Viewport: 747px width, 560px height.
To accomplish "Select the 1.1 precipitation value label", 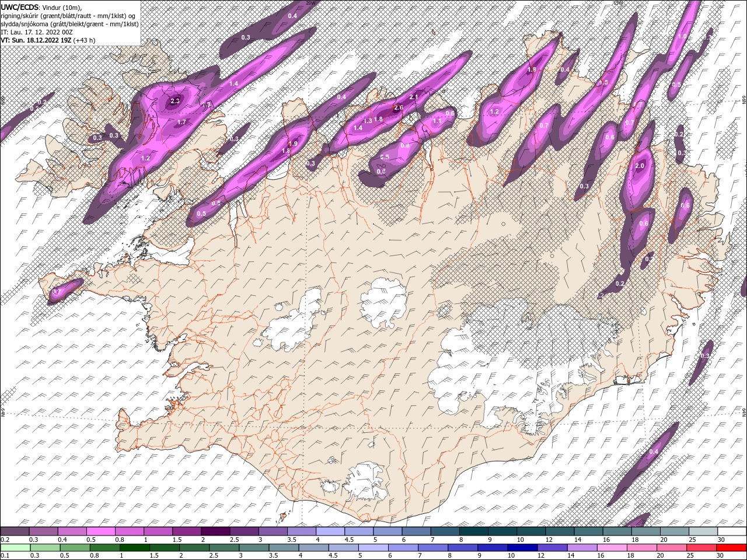I will (437, 121).
